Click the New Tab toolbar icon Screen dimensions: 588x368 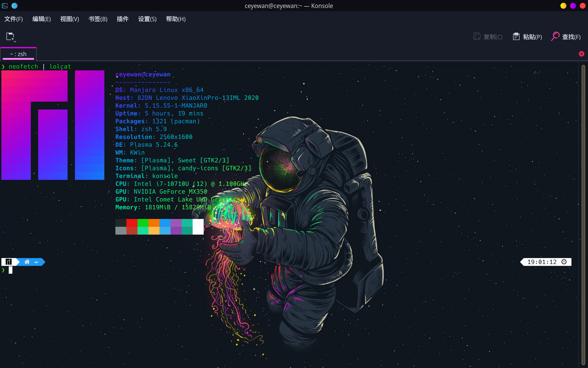(10, 37)
